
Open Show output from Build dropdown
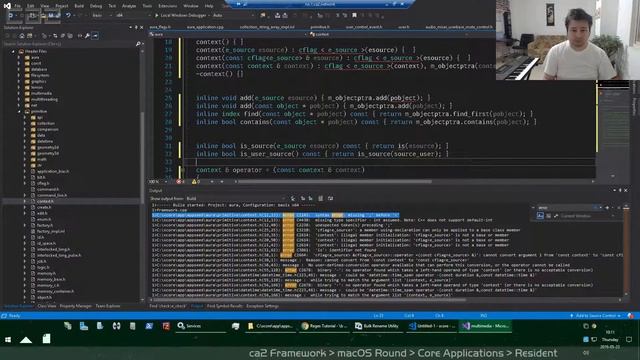coord(236,198)
